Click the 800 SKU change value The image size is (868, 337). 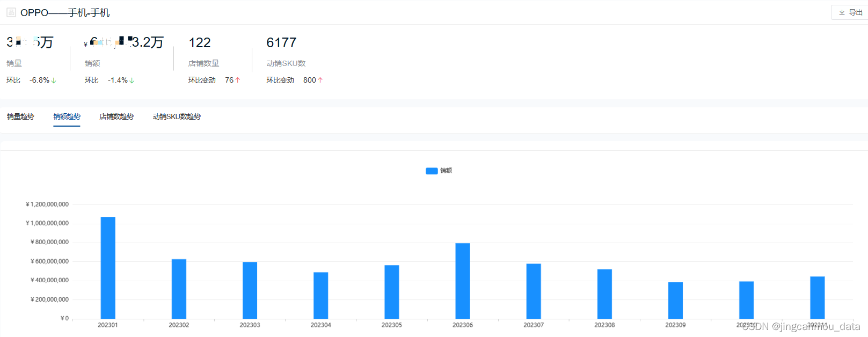(x=310, y=80)
